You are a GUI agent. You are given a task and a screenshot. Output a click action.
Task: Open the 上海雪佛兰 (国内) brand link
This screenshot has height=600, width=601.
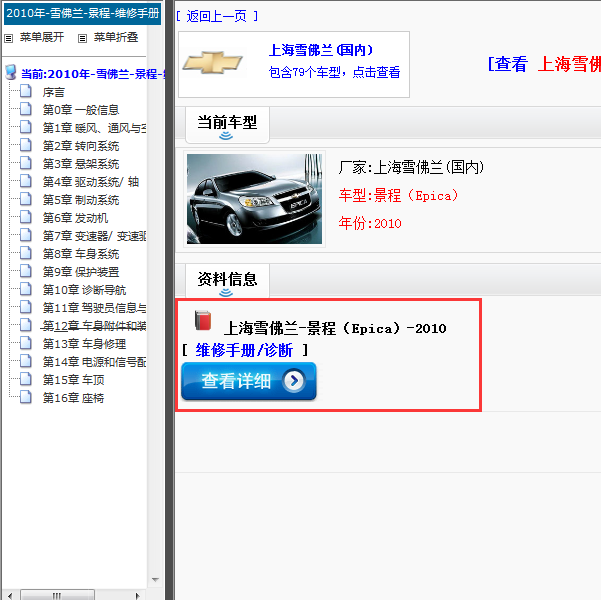(321, 50)
